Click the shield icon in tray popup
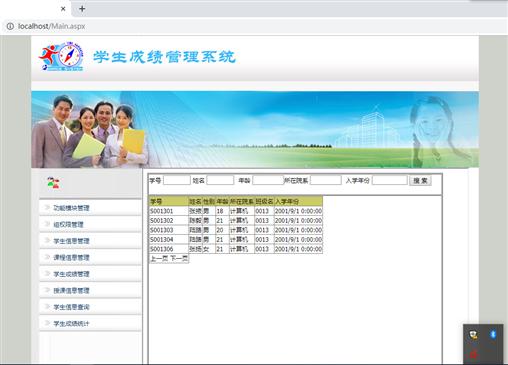This screenshot has height=365, width=508. pos(473,334)
